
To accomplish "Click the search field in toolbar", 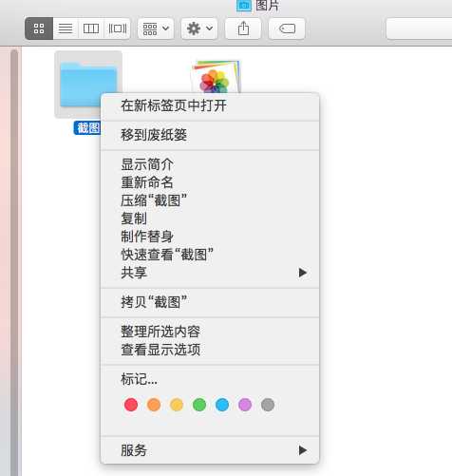I will [x=419, y=29].
